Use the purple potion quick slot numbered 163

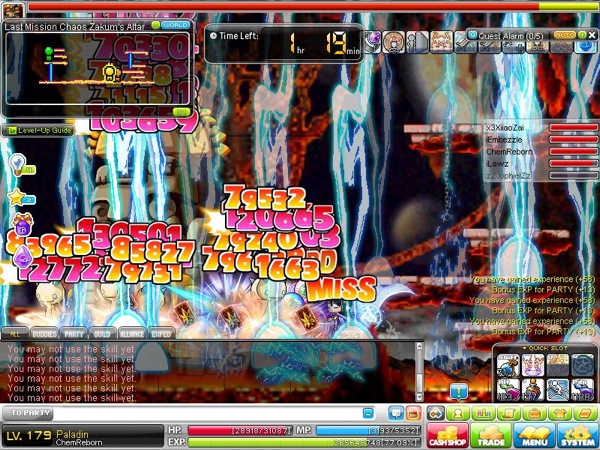pos(508,390)
